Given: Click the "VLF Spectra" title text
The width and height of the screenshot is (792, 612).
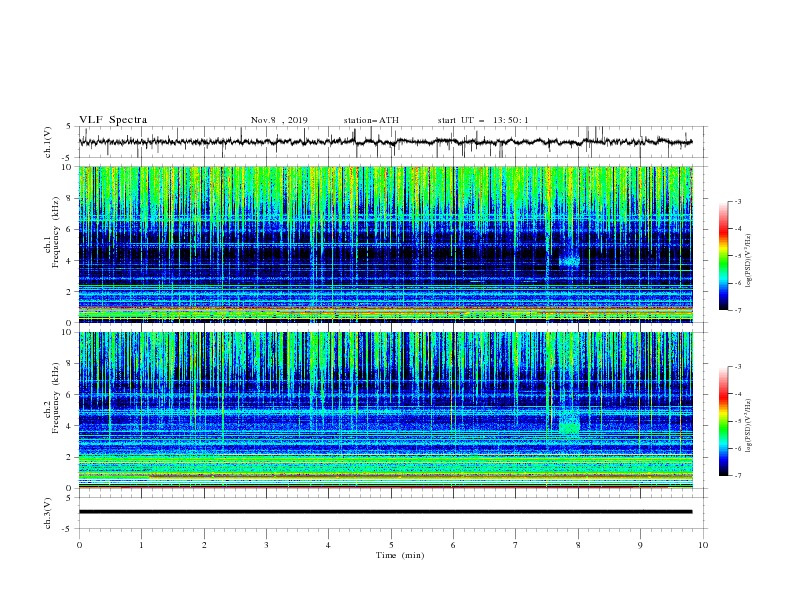Looking at the screenshot, I should click(x=113, y=120).
